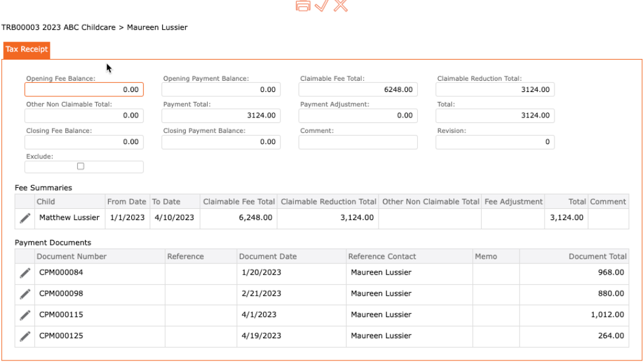Screen dimensions: 644x363
Task: Click the Comment column header in Fee Summaries
Action: 608,201
